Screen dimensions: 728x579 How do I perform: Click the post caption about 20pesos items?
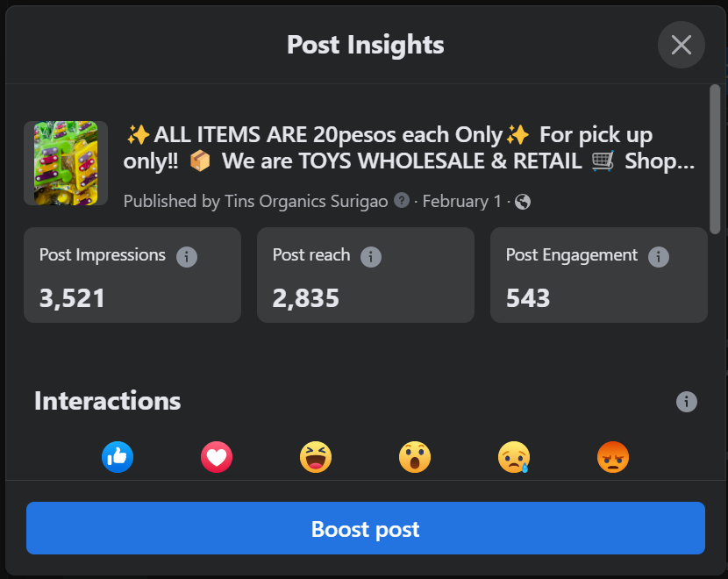[410, 148]
